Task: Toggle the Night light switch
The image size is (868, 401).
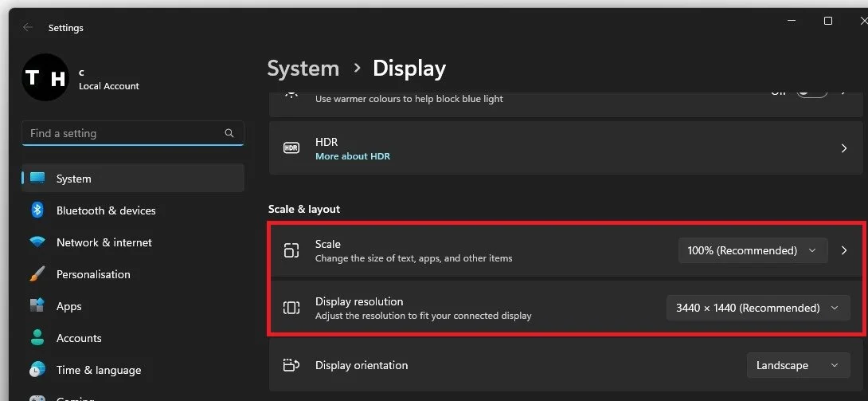Action: [811, 92]
